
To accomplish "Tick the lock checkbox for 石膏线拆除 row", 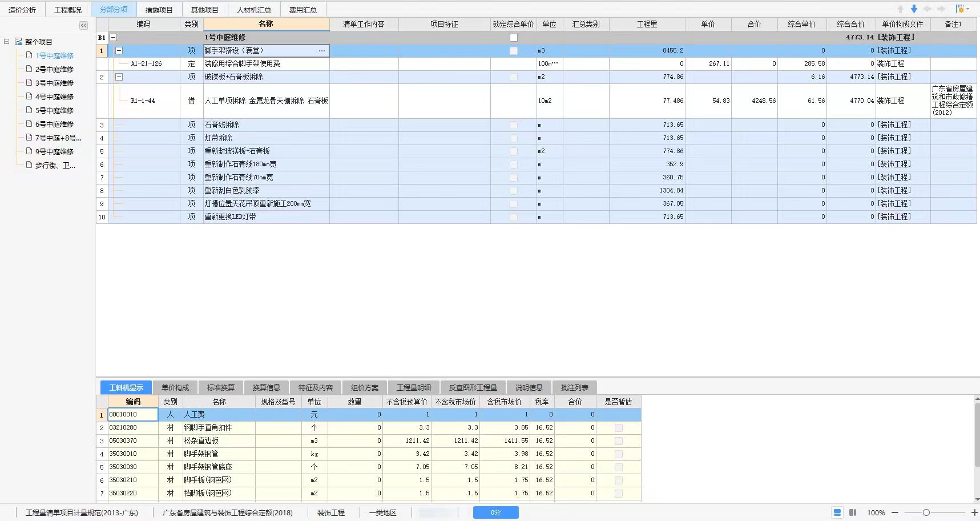I will point(514,125).
